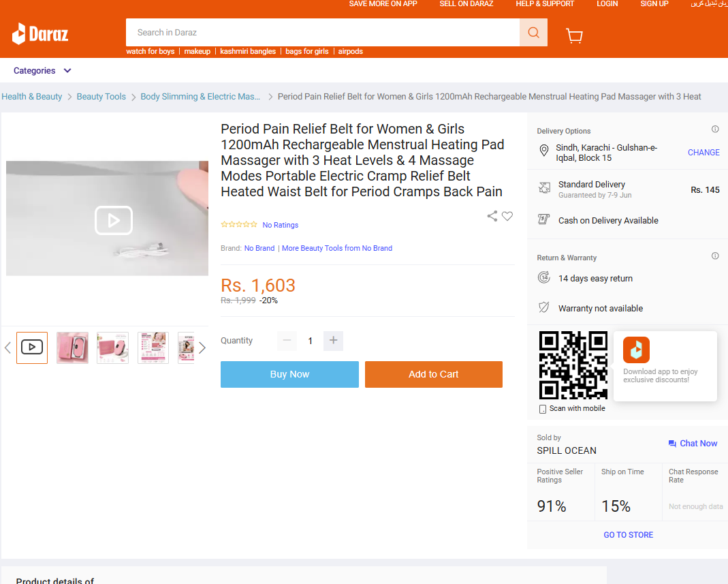Screen dimensions: 728x584
Task: Click in the Search in Daraz field
Action: 323,33
